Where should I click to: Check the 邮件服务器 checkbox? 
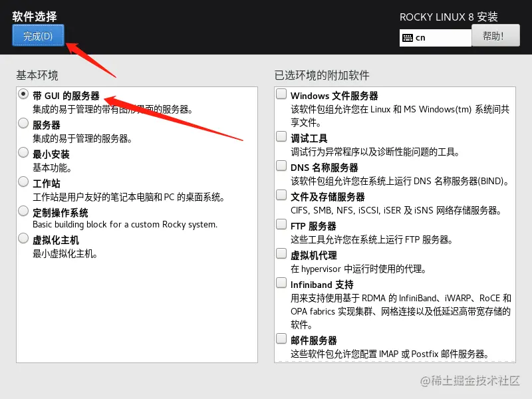tap(281, 338)
